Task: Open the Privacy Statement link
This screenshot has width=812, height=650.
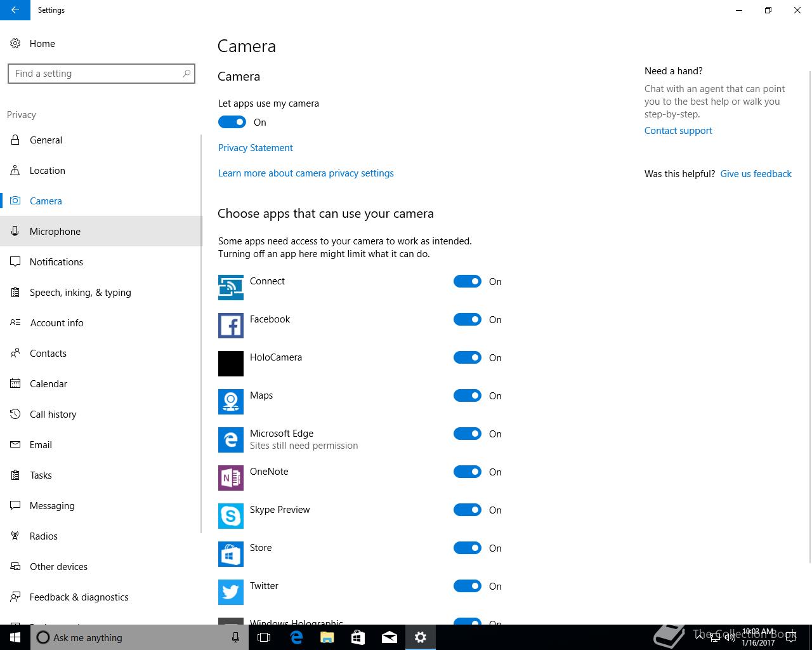Action: (x=256, y=148)
